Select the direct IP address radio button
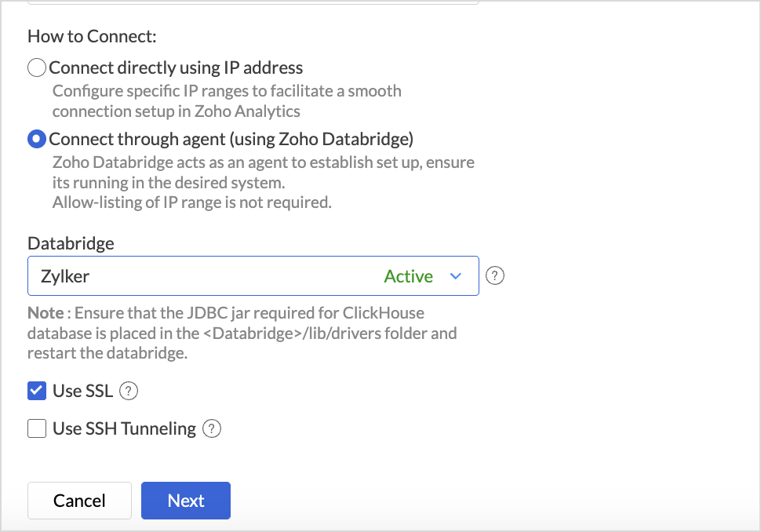 pyautogui.click(x=37, y=68)
